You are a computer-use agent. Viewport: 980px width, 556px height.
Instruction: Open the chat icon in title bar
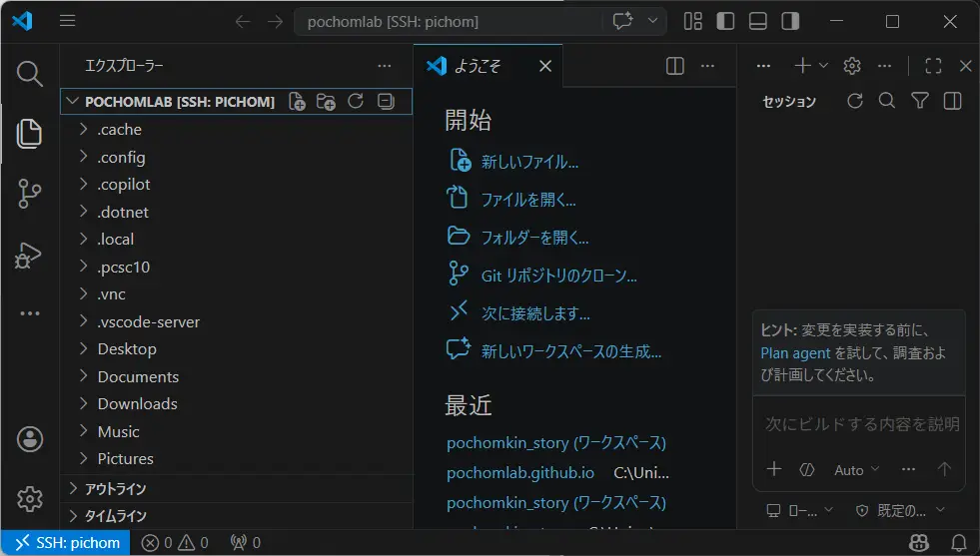coord(622,21)
